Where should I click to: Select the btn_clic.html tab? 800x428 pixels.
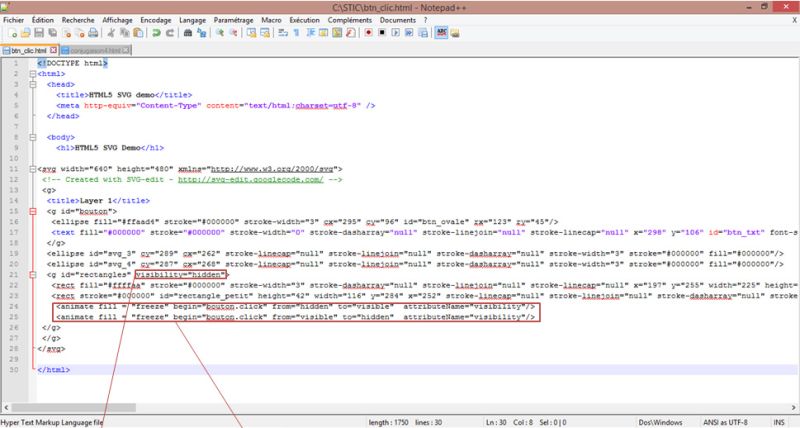coord(29,50)
